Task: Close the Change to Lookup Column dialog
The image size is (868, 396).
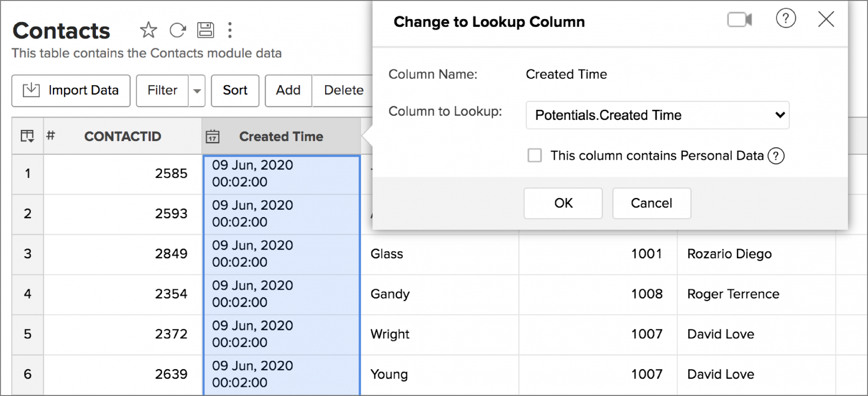Action: coord(825,20)
